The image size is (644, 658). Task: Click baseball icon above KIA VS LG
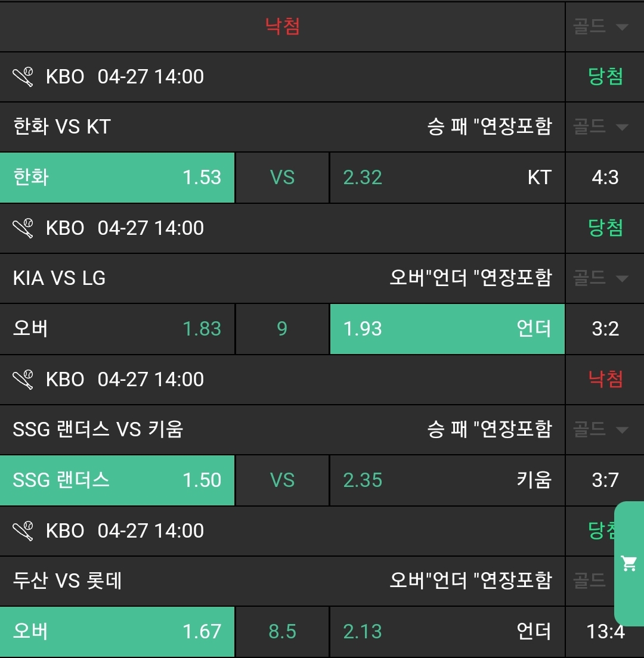point(23,228)
